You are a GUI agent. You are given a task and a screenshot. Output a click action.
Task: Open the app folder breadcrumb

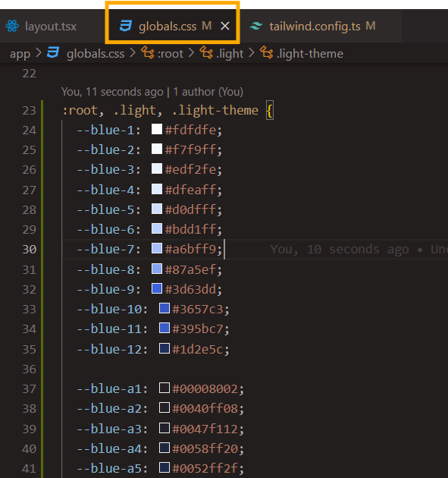click(x=20, y=54)
